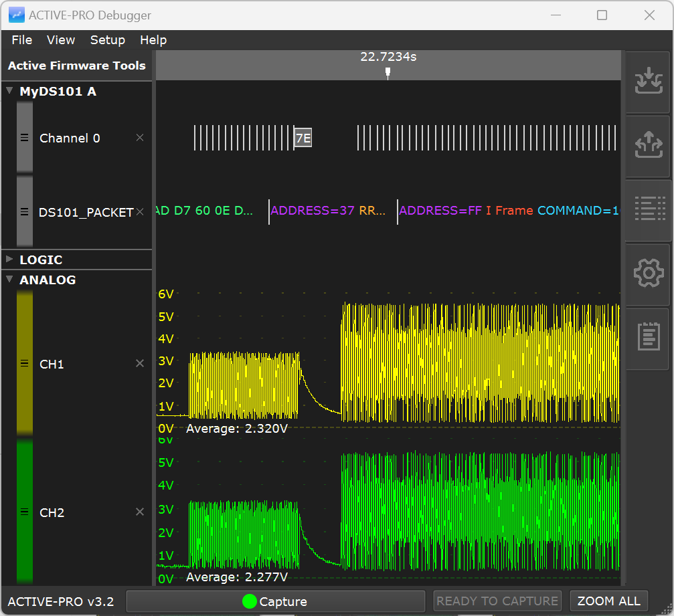Click the send outputs icon on right sidebar

tap(648, 144)
